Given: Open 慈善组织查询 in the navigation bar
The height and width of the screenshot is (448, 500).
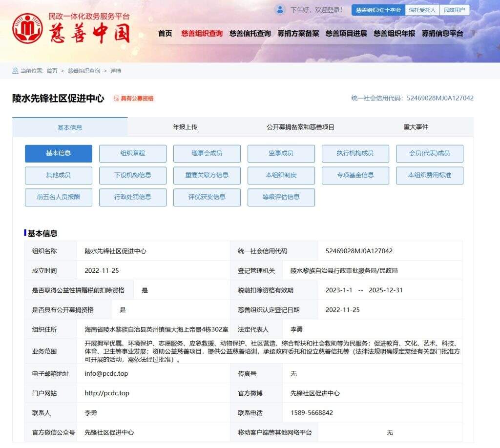Looking at the screenshot, I should coord(202,33).
